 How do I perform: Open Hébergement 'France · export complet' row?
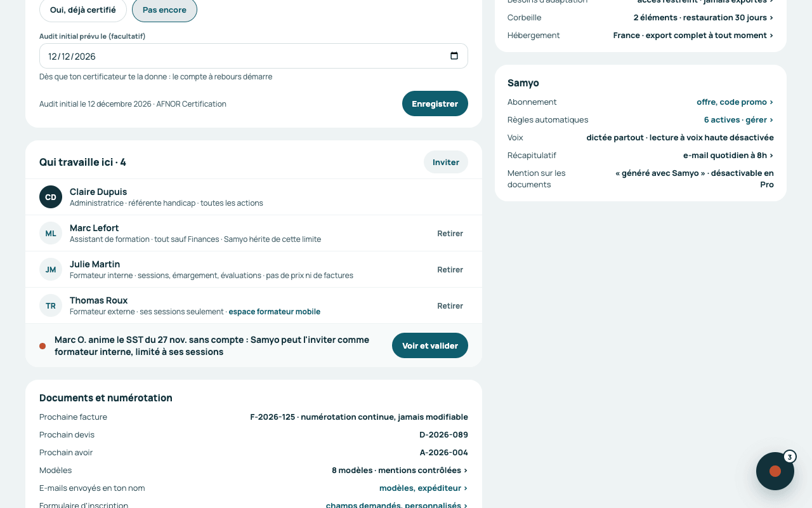(641, 36)
